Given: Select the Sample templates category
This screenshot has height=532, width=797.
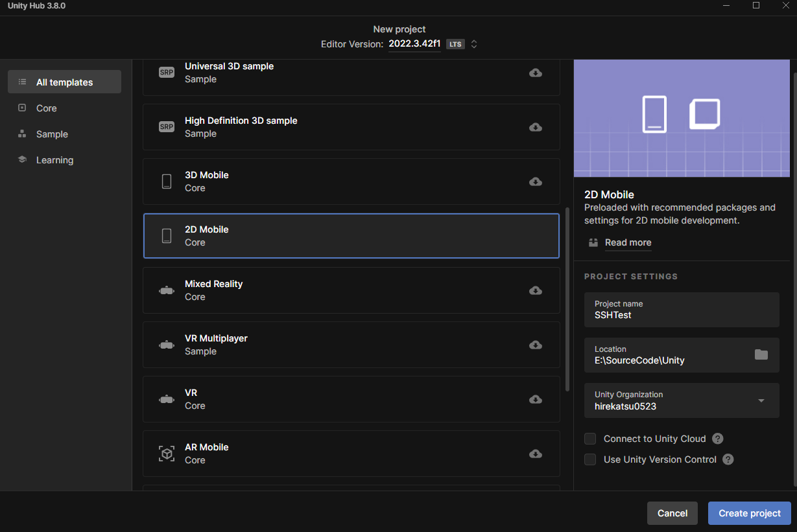Looking at the screenshot, I should coord(64,134).
